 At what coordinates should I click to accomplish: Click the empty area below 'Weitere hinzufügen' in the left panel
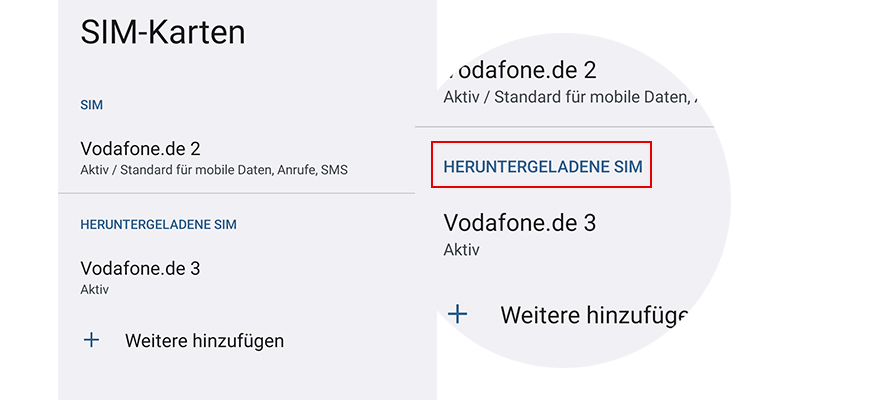point(247,380)
